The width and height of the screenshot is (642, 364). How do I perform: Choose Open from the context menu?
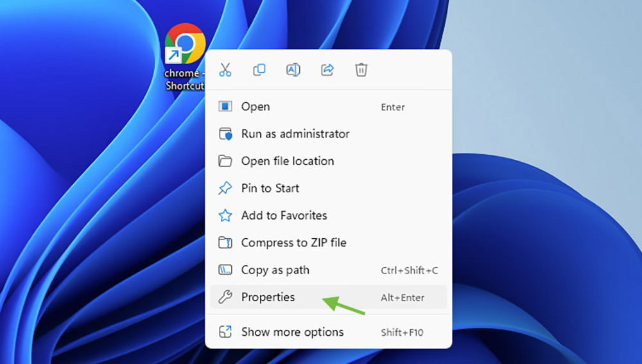point(328,107)
